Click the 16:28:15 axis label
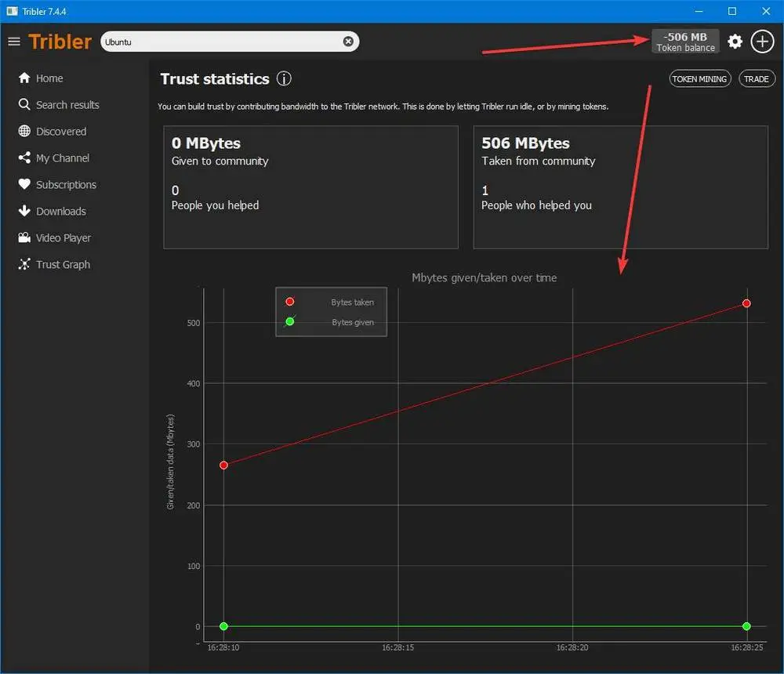This screenshot has height=674, width=784. (398, 647)
